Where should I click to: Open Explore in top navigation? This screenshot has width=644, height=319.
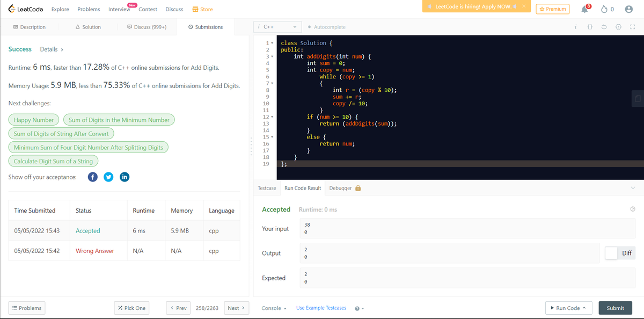pos(60,9)
